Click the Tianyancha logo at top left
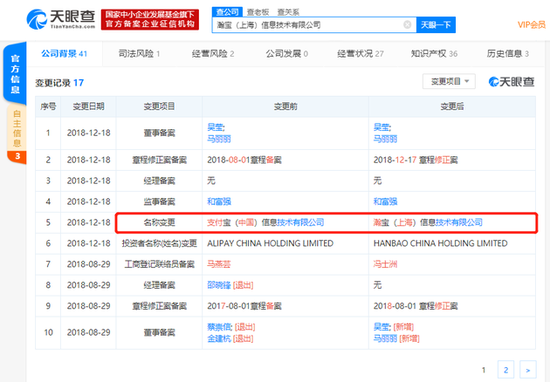 [61, 19]
